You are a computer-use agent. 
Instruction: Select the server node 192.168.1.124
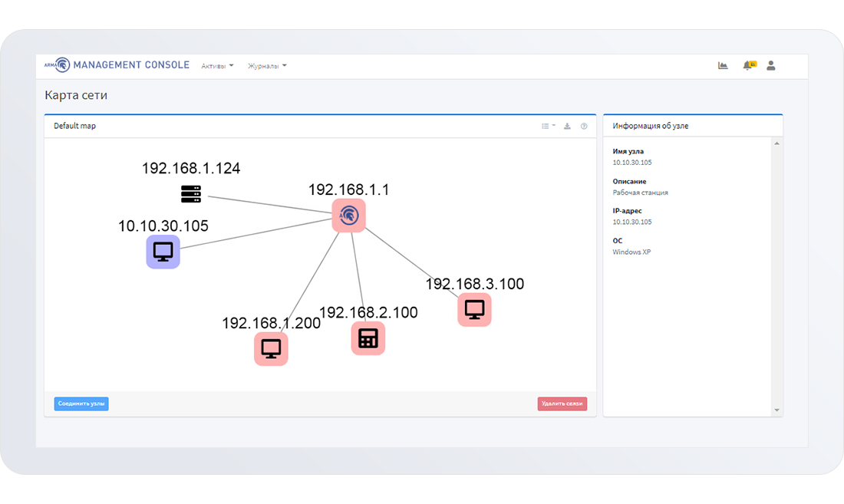pos(191,193)
